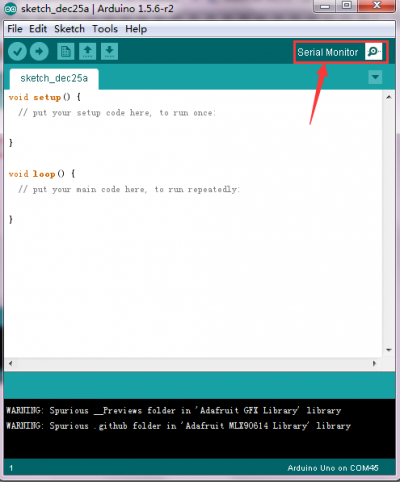The height and width of the screenshot is (482, 400).
Task: Open the Sketch menu
Action: [69, 29]
